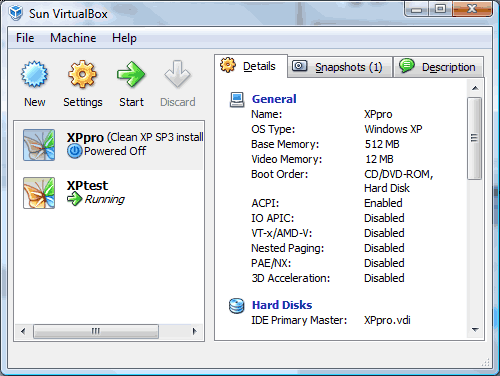Open the General section heading link

tap(274, 99)
